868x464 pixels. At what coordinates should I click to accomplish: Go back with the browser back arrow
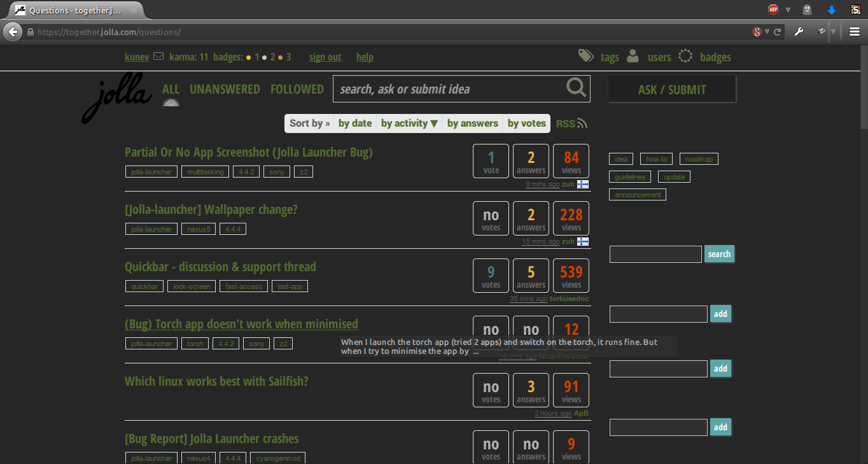click(x=12, y=32)
